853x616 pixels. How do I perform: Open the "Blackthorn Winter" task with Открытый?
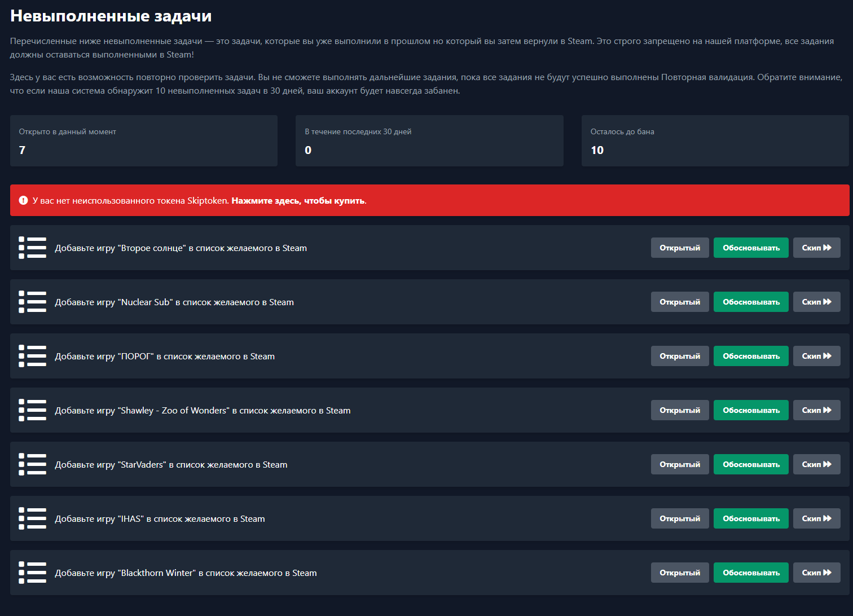coord(680,573)
